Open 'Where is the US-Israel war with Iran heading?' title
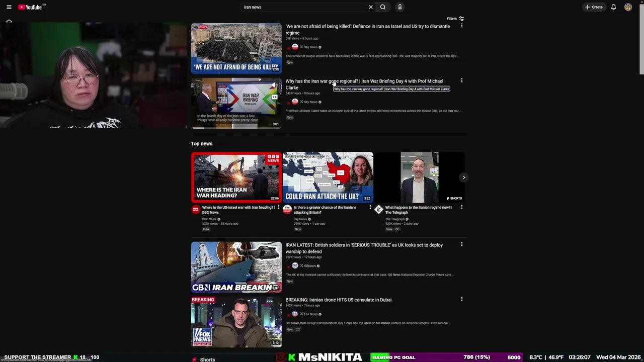The height and width of the screenshot is (362, 644). 238,210
